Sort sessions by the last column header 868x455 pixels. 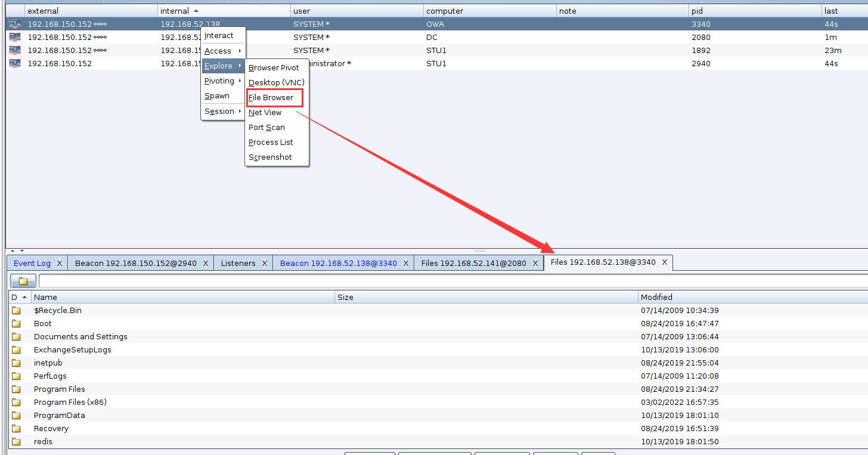click(x=845, y=11)
